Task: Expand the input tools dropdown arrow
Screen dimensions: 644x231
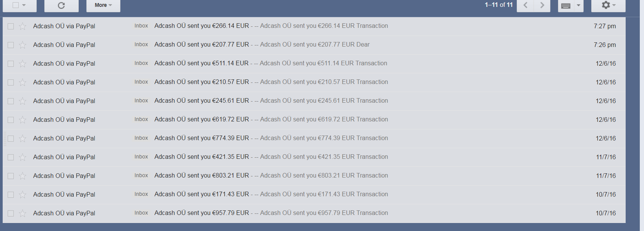Action: click(579, 5)
